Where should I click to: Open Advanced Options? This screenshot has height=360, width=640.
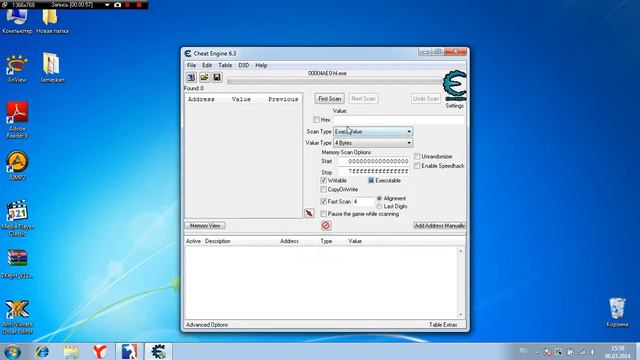(207, 325)
